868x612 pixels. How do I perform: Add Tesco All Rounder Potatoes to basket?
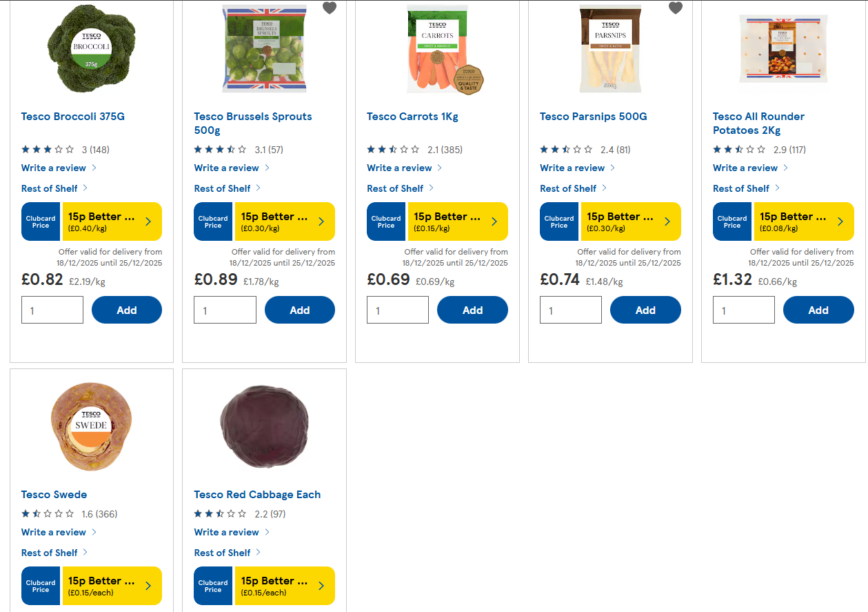(x=818, y=310)
